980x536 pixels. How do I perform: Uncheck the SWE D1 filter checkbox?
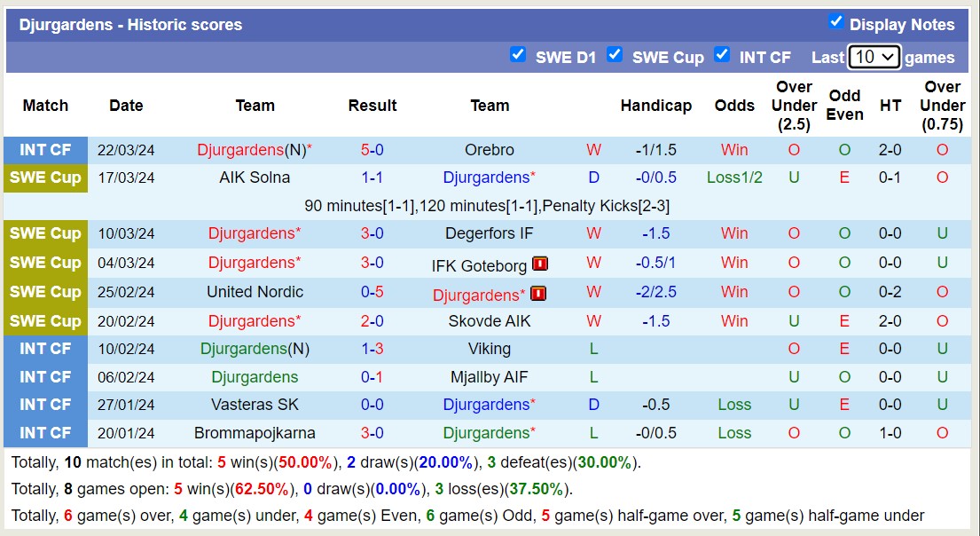tap(518, 55)
